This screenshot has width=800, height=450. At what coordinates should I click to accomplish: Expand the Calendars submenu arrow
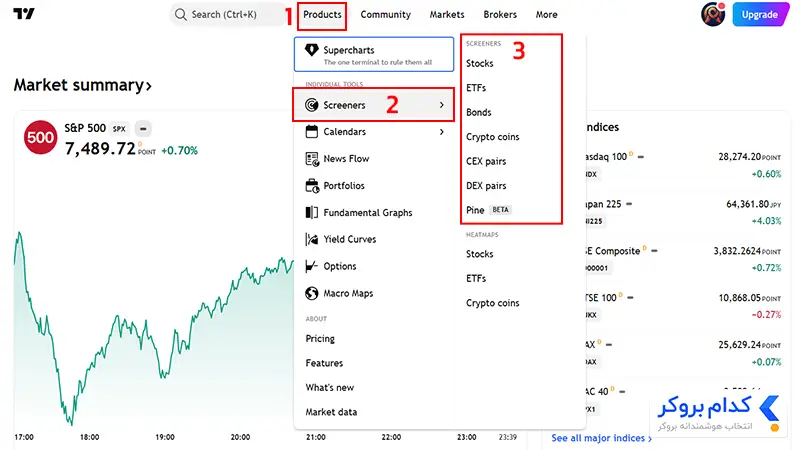[442, 132]
